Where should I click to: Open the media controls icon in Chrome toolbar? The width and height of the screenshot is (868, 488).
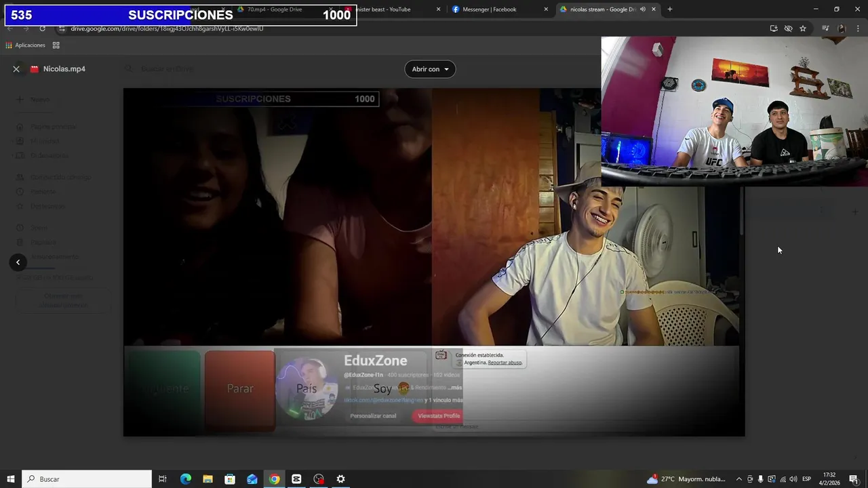[x=825, y=28]
